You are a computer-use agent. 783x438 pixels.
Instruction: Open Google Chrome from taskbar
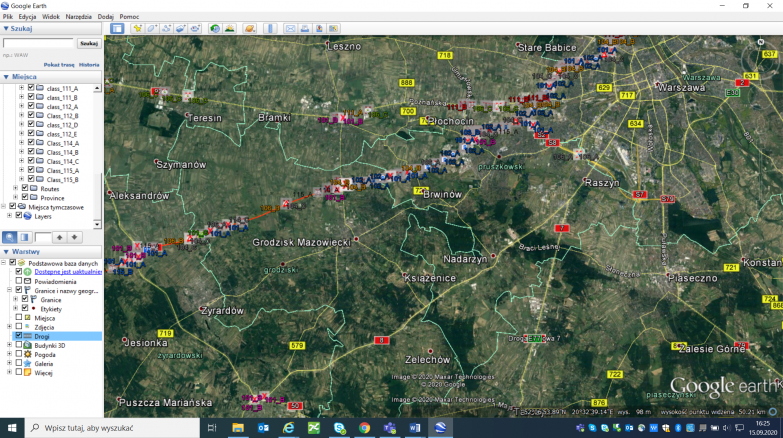(x=364, y=428)
